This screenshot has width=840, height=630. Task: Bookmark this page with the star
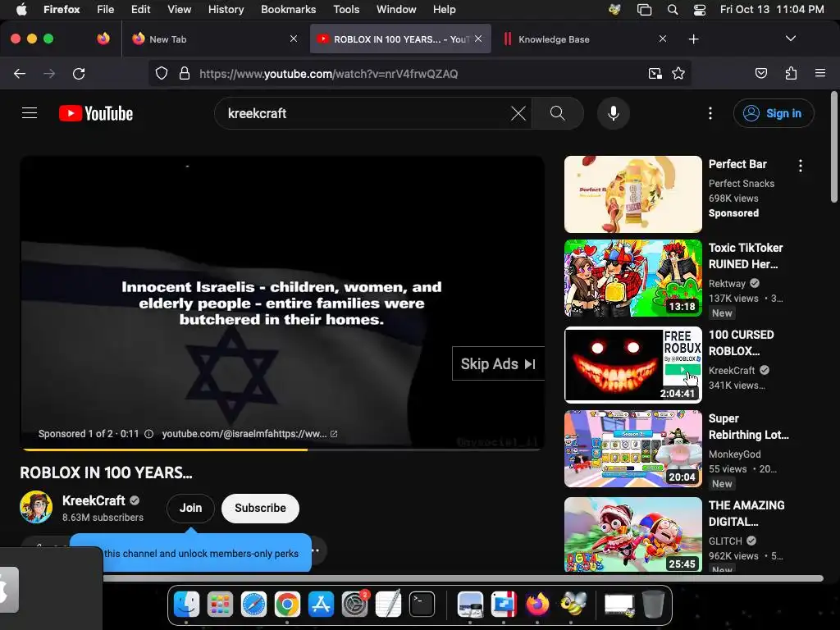click(678, 73)
